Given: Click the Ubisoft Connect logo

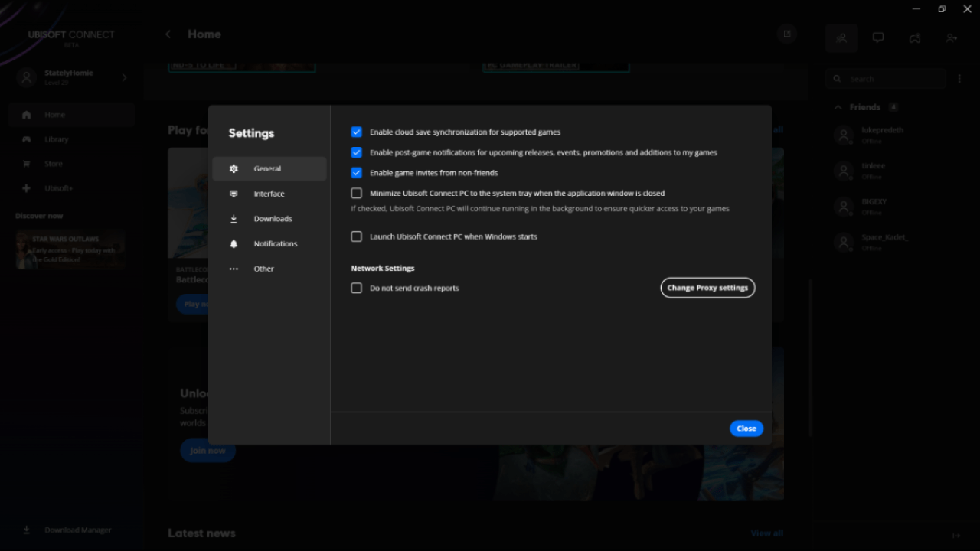Looking at the screenshot, I should coord(71,37).
